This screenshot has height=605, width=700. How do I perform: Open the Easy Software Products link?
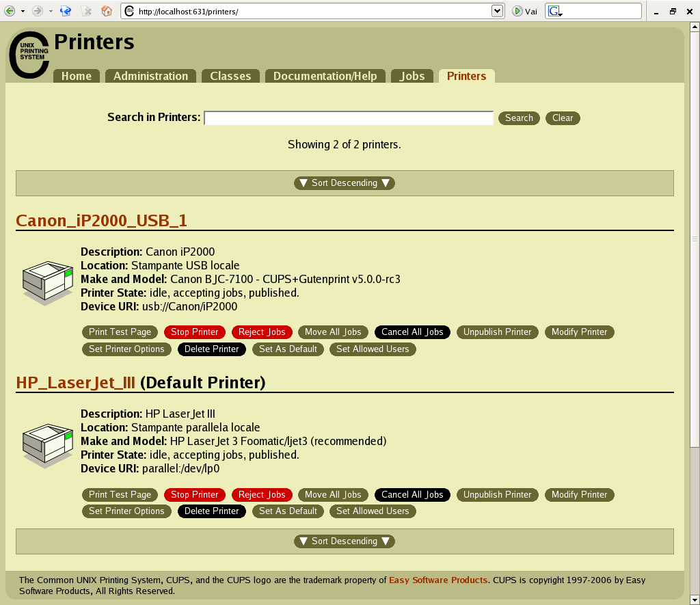[437, 580]
